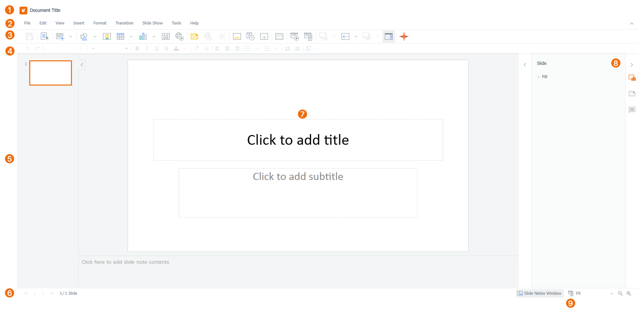Open the Slide Show menu
The height and width of the screenshot is (313, 644).
pos(152,23)
